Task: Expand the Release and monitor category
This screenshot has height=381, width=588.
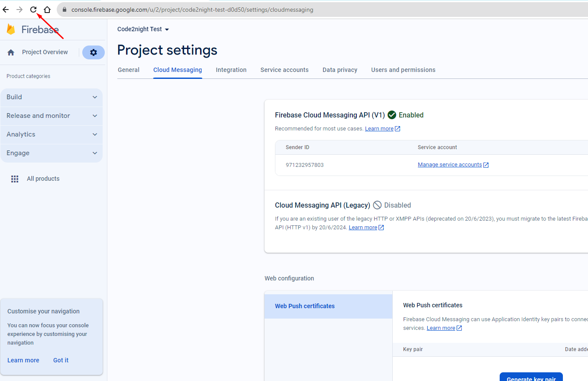Action: click(x=52, y=116)
